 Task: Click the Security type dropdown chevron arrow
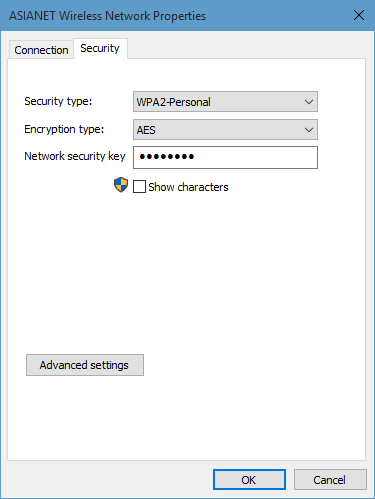[309, 102]
